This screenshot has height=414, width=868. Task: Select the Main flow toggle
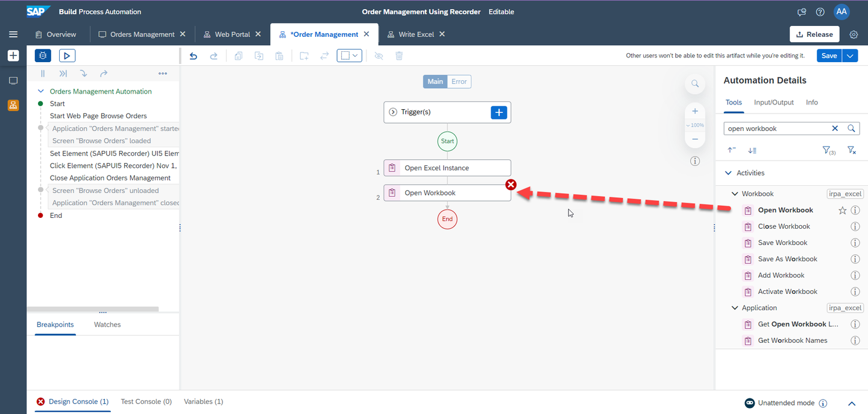point(435,81)
